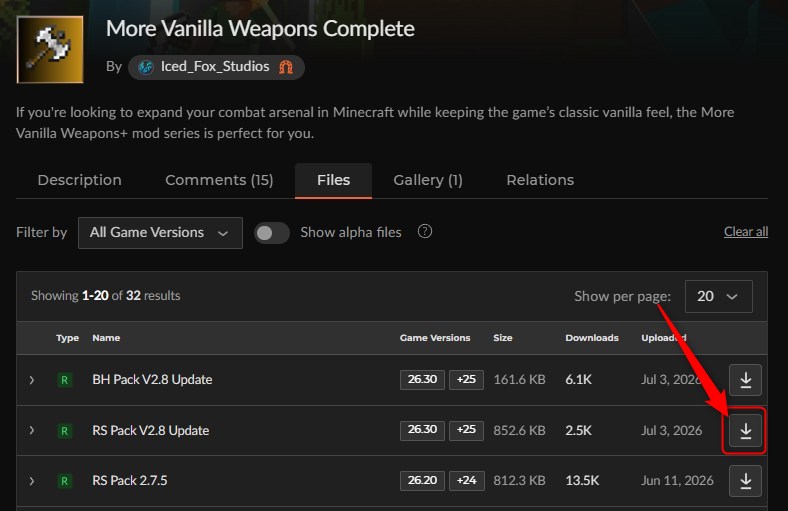Click the Clear all link
The height and width of the screenshot is (511, 788).
[746, 232]
